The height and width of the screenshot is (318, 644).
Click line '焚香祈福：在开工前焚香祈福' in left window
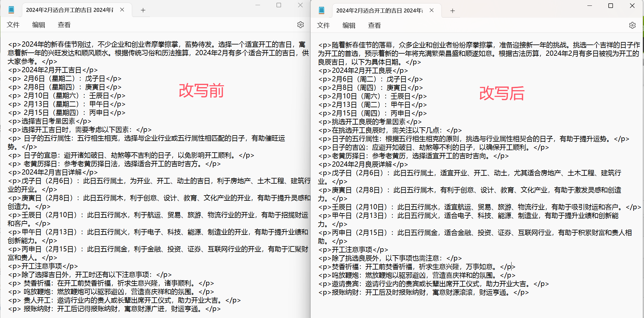click(x=111, y=283)
